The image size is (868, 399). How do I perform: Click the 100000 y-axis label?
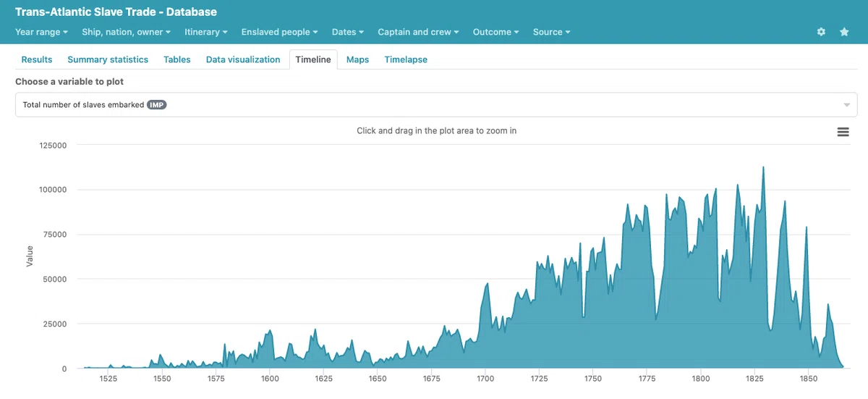52,190
